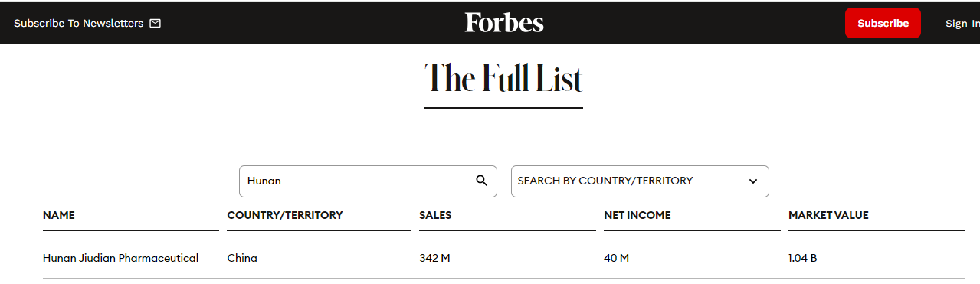
Task: Click the 40 M net income value
Action: click(616, 258)
